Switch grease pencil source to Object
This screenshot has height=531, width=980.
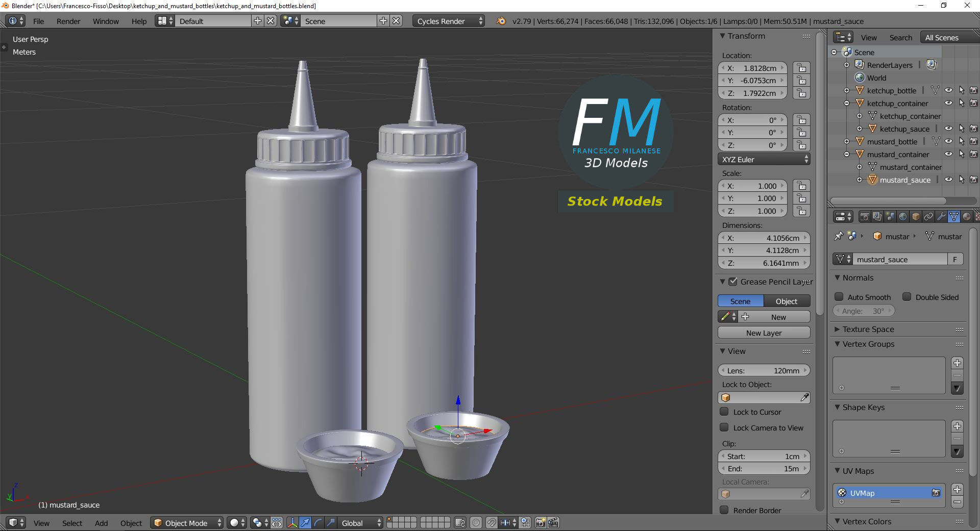point(787,301)
